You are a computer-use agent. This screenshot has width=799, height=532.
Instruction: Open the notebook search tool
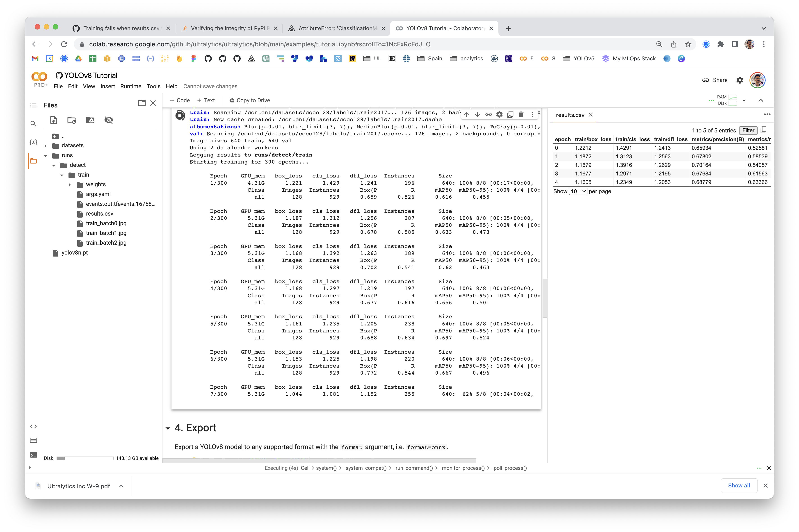pyautogui.click(x=33, y=123)
